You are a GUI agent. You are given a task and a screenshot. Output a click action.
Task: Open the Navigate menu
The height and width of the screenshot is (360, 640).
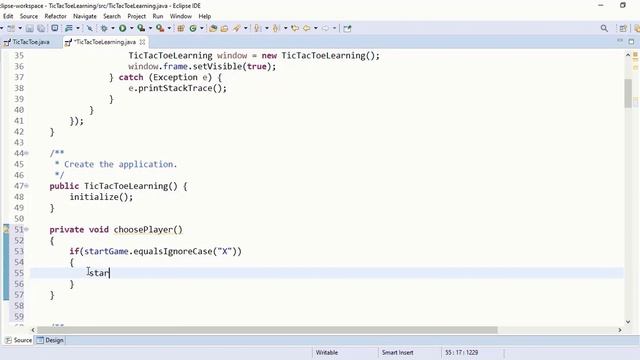click(x=85, y=16)
